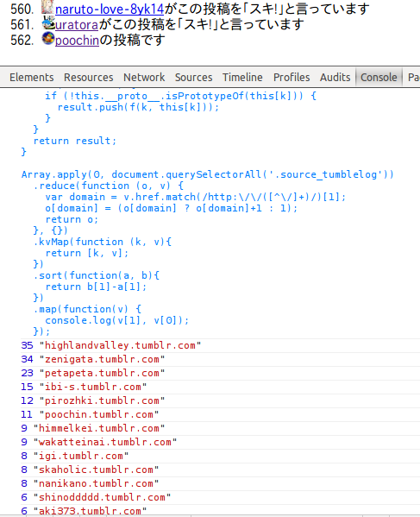Open uratora profile link

click(x=77, y=25)
